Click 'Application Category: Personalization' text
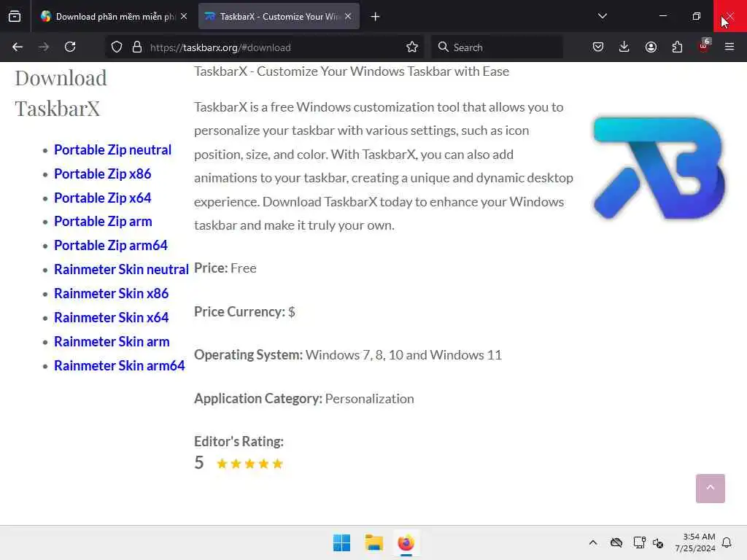 (x=304, y=399)
